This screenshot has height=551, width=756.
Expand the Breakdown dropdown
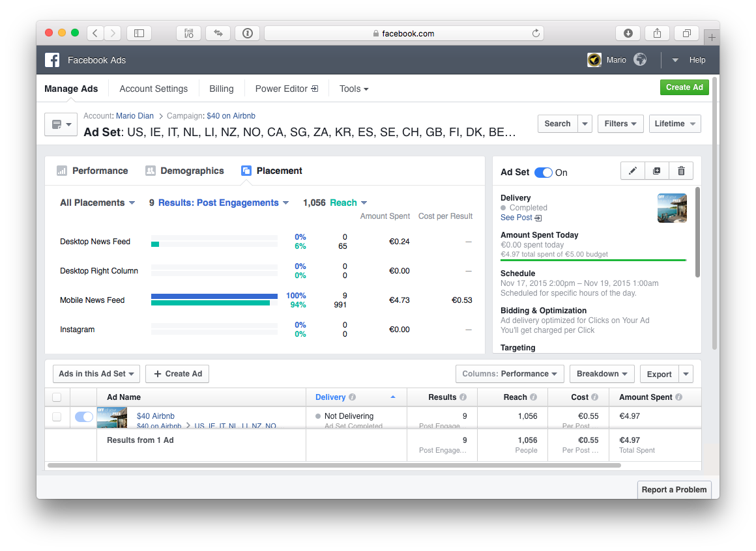coord(602,374)
